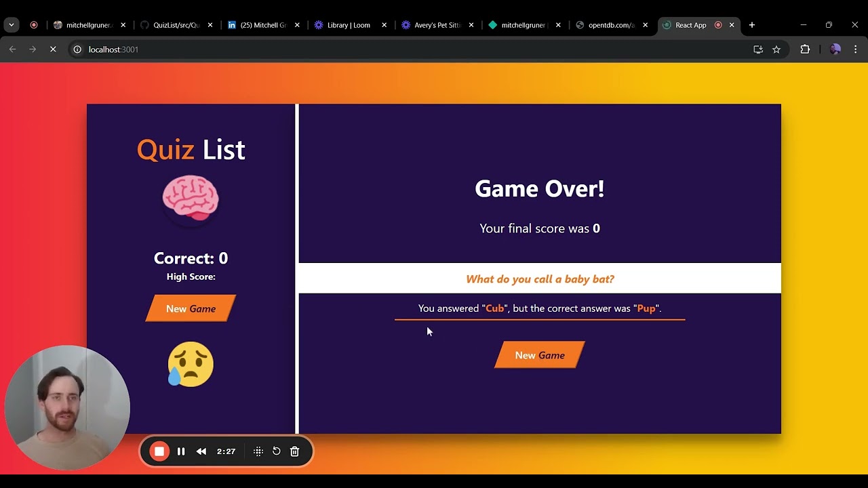Click the baby bat question text
868x488 pixels.
pos(540,279)
